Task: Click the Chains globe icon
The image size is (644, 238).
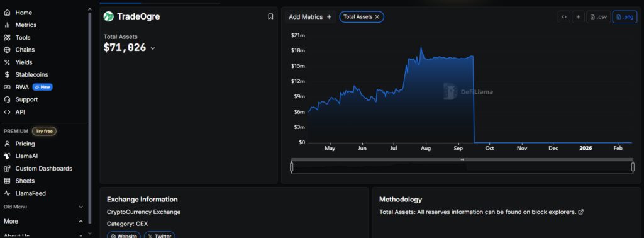Action: 7,50
